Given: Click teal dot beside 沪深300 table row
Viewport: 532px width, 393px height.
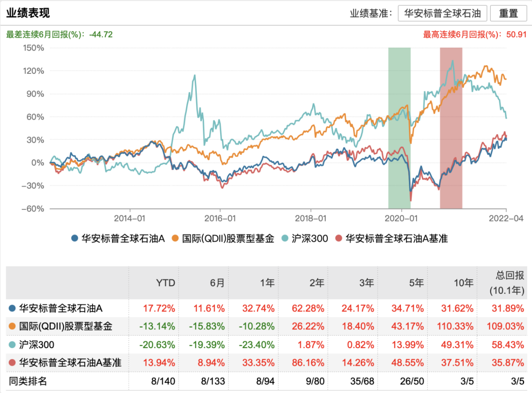Looking at the screenshot, I should 12,345.
